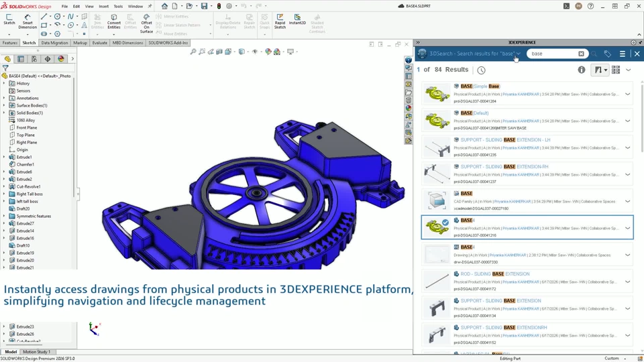Expand BASE(Default) result details

(x=628, y=121)
